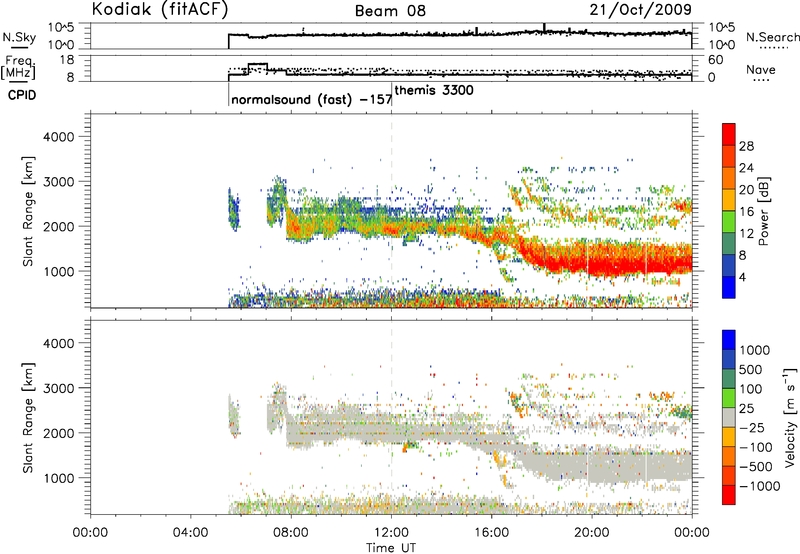The height and width of the screenshot is (554, 800).
Task: Click the strong red backscatter band near 20:00 in the power panel
Action: 592,259
